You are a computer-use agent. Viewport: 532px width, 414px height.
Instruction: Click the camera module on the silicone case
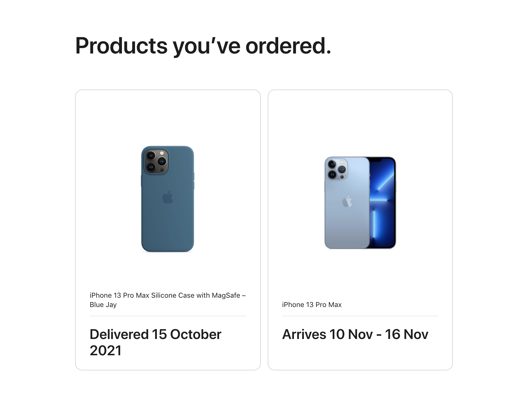click(157, 162)
